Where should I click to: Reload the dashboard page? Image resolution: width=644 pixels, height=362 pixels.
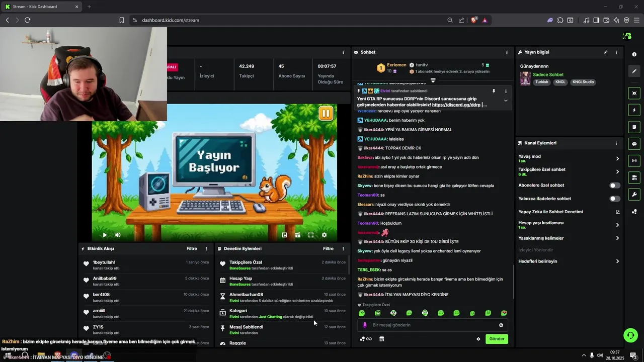click(27, 20)
